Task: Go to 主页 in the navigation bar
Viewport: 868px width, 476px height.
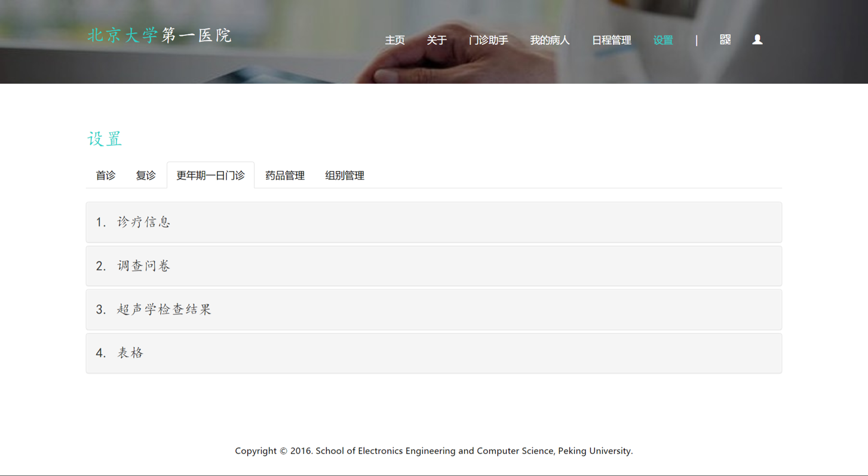Action: pos(395,40)
